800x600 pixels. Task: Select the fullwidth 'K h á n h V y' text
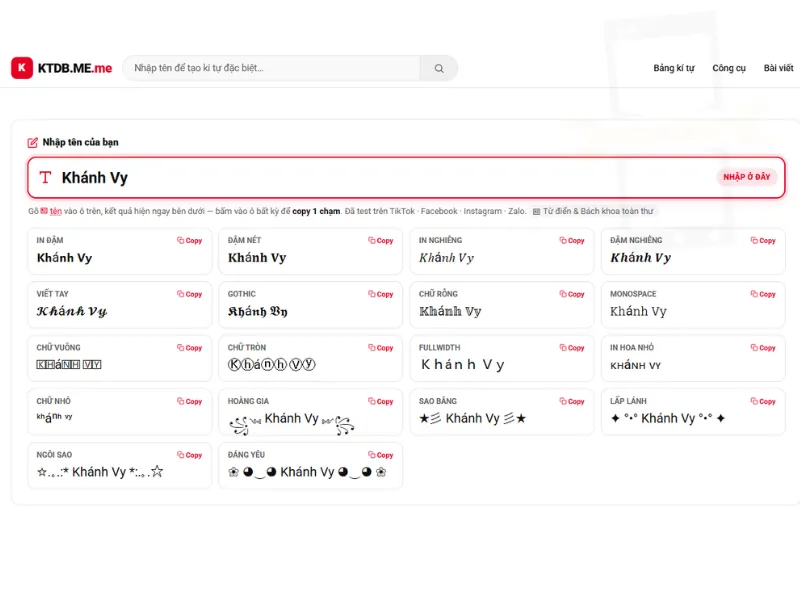[462, 364]
